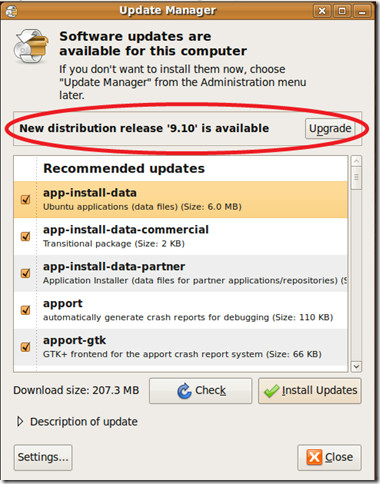Select the apport-gtk package row
Viewport: 380px width, 484px height.
click(x=181, y=347)
